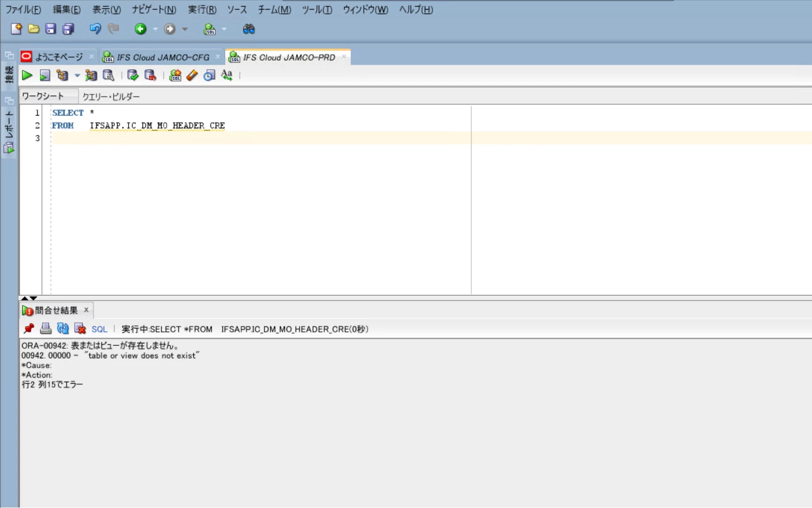
Task: Click the empty line 3 in the SQL editor
Action: coord(432,138)
